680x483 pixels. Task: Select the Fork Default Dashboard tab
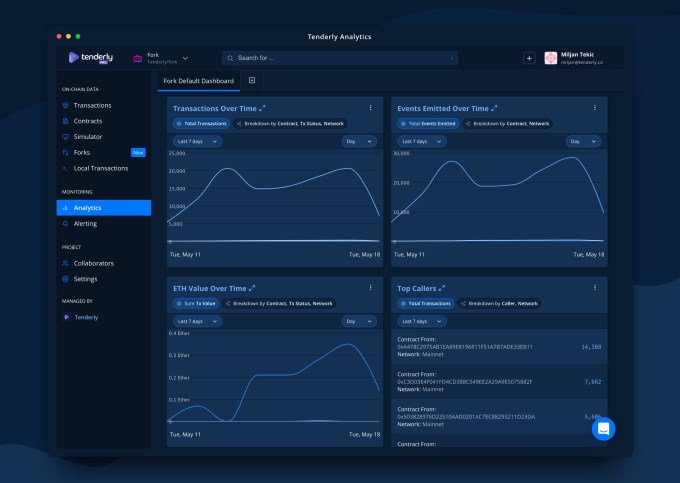click(x=199, y=81)
